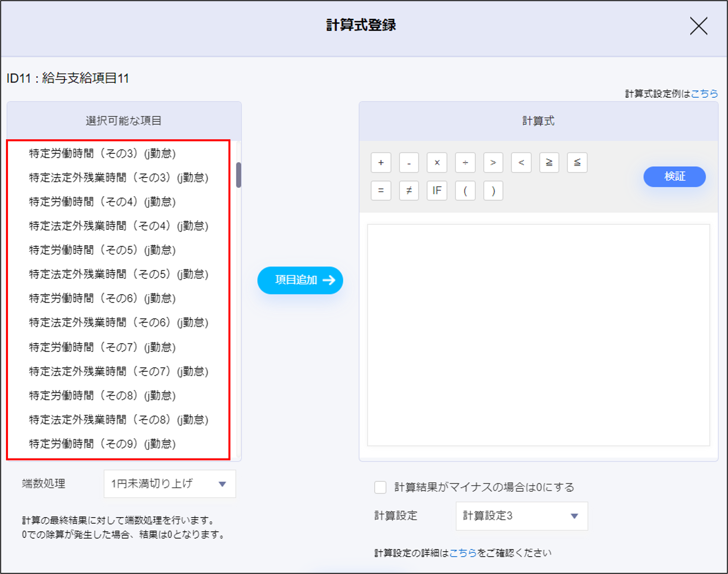Enable 計算結果がマイナスの場合は0にする checkbox

[380, 487]
